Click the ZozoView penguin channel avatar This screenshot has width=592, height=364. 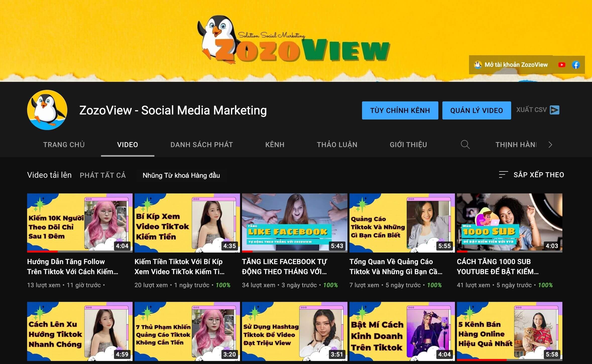47,110
